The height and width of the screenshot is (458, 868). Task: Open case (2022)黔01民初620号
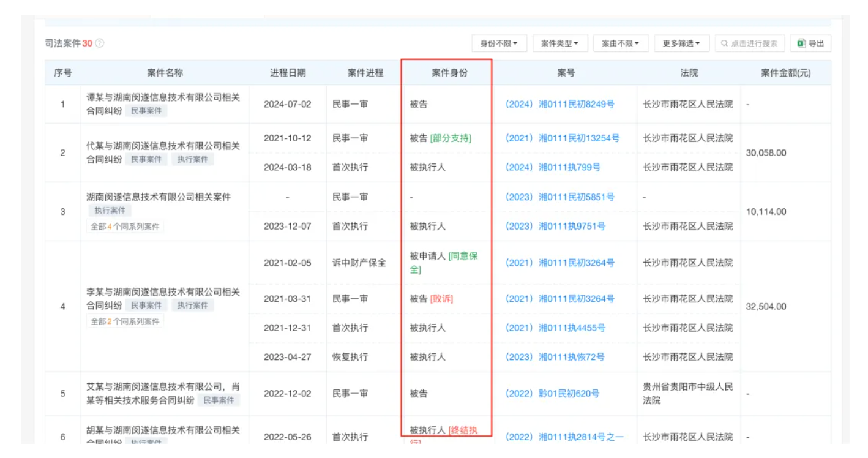point(552,394)
